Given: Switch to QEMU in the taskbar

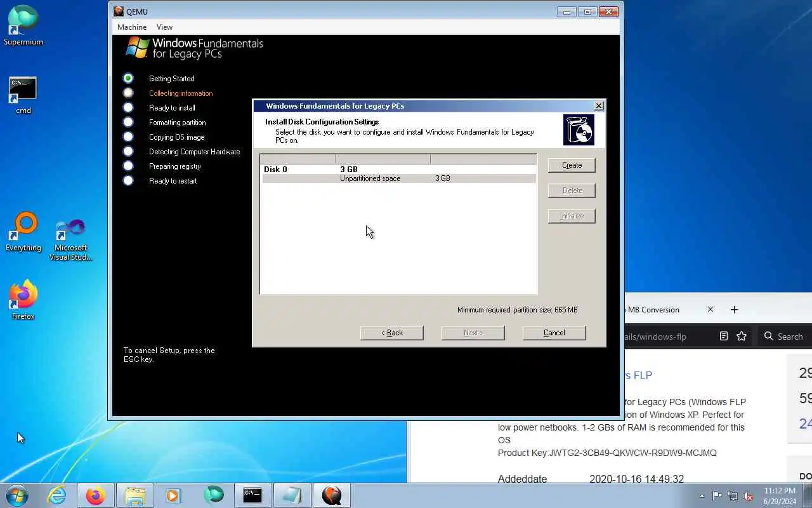Looking at the screenshot, I should click(x=331, y=495).
